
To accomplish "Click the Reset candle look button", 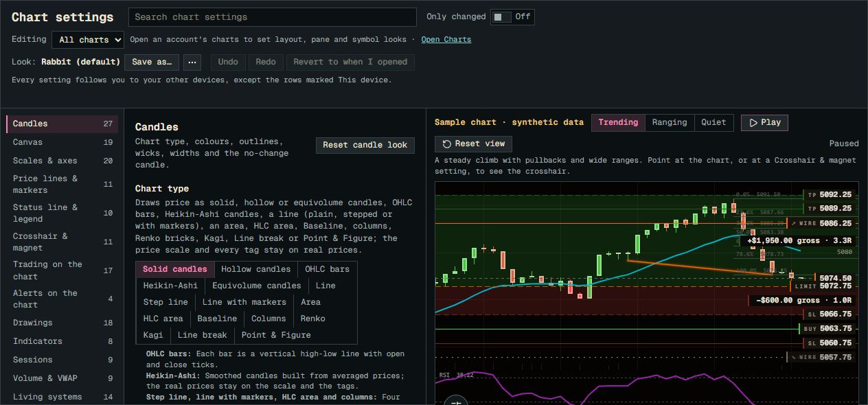I will 365,145.
